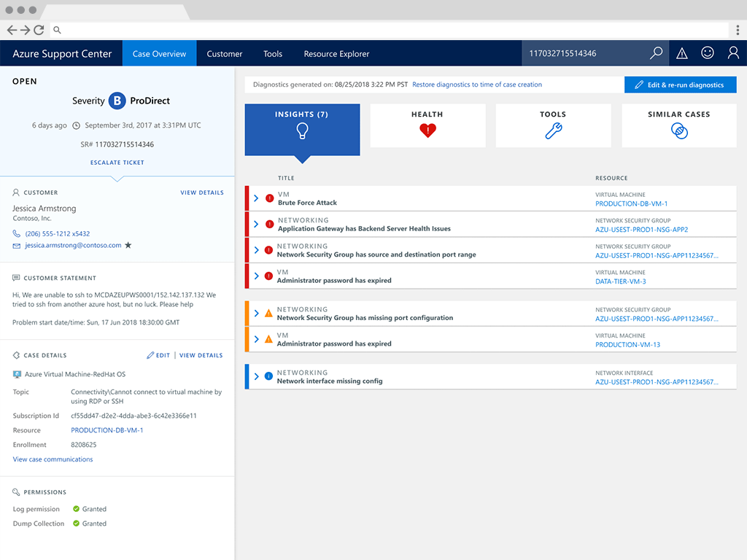Expand Application Gateway Backend Server Health row
The width and height of the screenshot is (747, 560).
coord(256,224)
